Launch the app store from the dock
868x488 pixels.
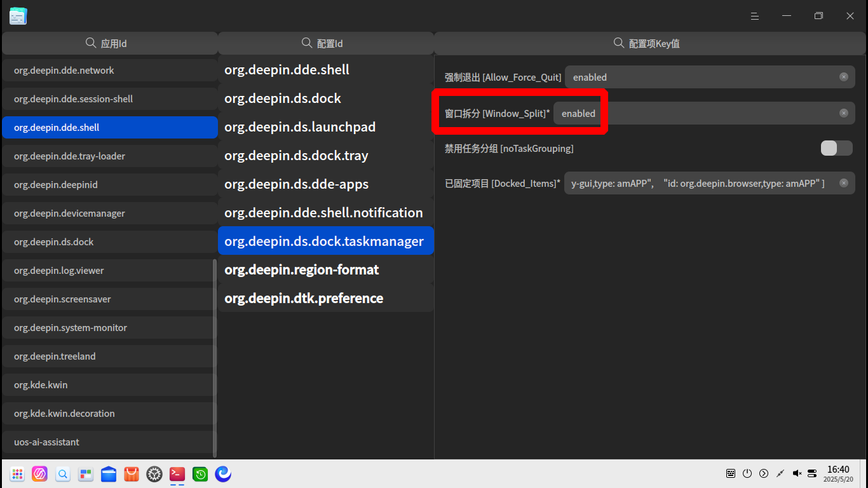(x=132, y=473)
